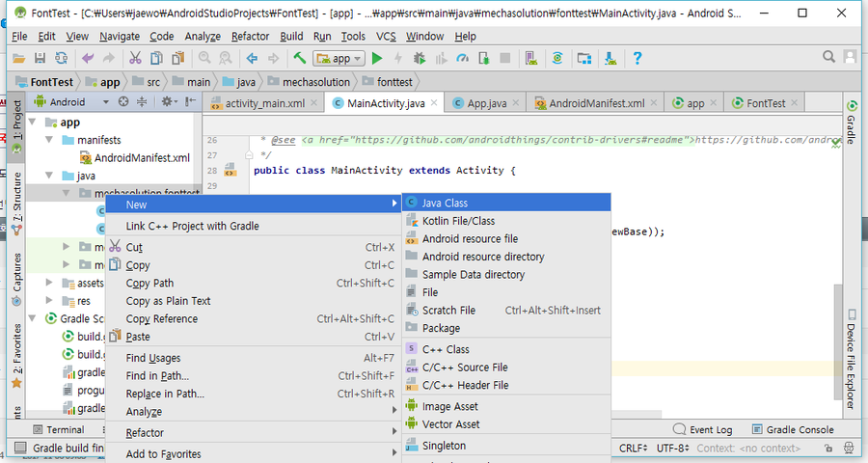Click the Help question mark icon
868x463 pixels.
637,58
